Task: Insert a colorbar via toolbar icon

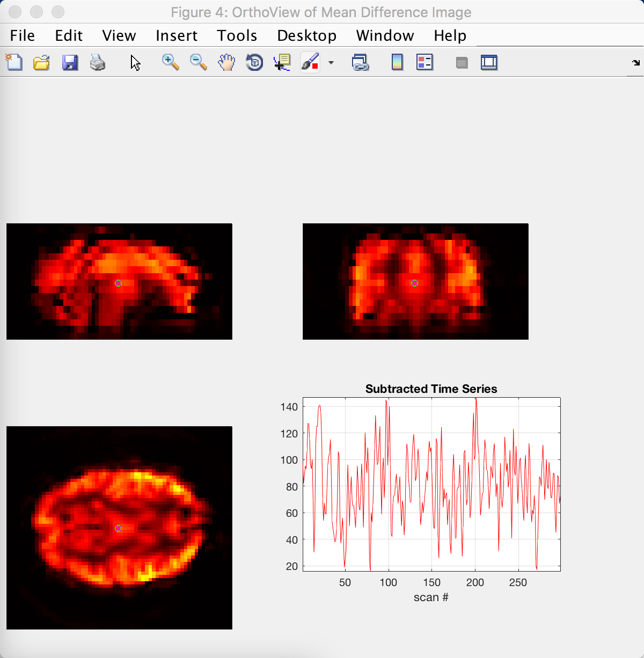Action: tap(397, 63)
